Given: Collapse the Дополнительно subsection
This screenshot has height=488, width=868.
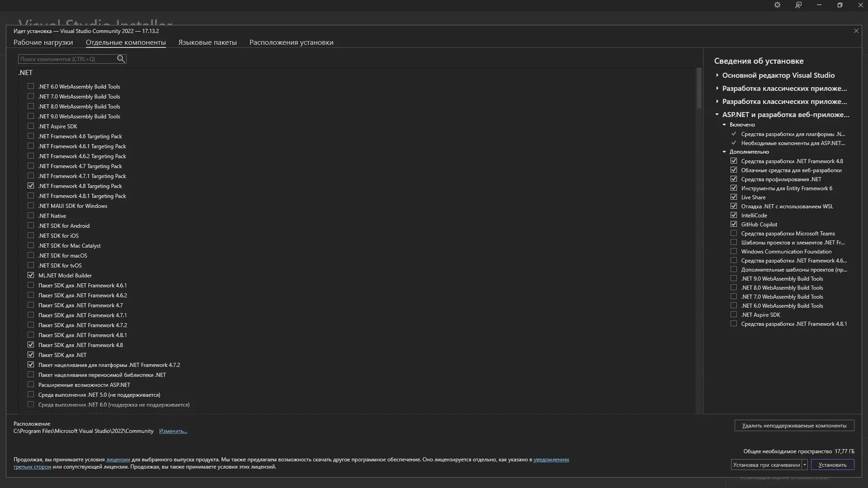Looking at the screenshot, I should click(724, 152).
